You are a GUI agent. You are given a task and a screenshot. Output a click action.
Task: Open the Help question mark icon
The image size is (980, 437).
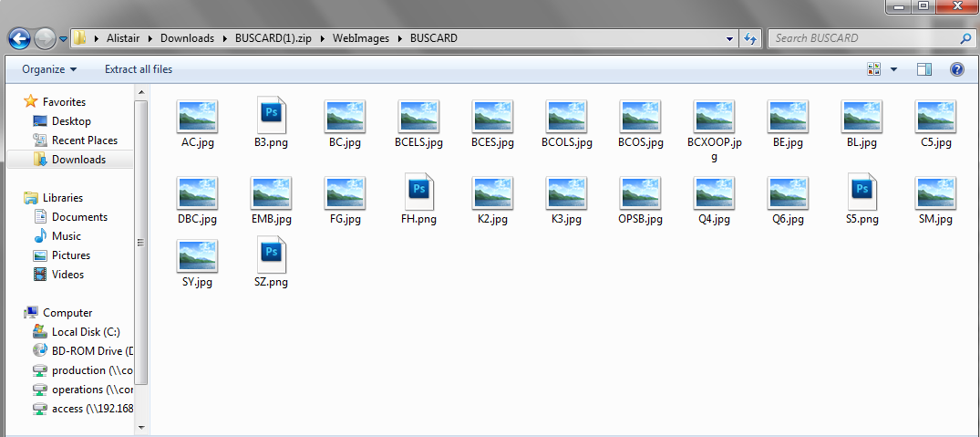[956, 69]
